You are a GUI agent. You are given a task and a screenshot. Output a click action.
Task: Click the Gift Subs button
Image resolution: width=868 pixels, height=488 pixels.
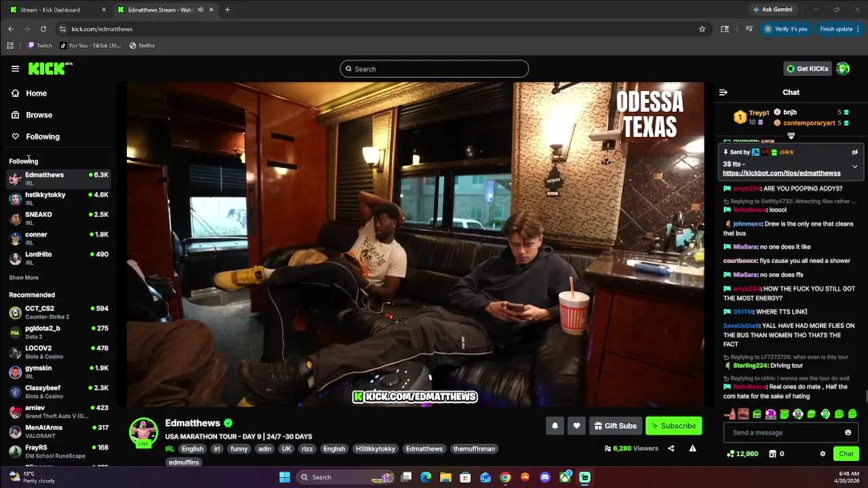pos(615,426)
